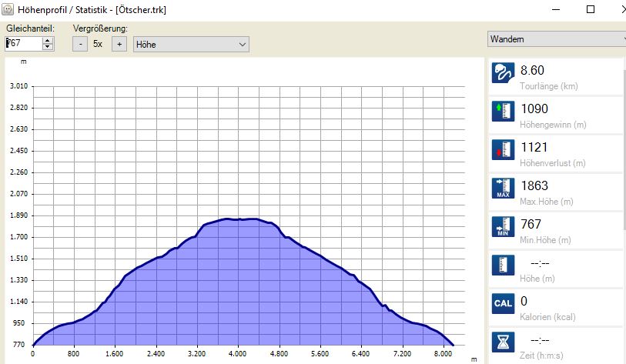The width and height of the screenshot is (626, 364).
Task: Open the Wandern activity dropdown
Action: 557,39
